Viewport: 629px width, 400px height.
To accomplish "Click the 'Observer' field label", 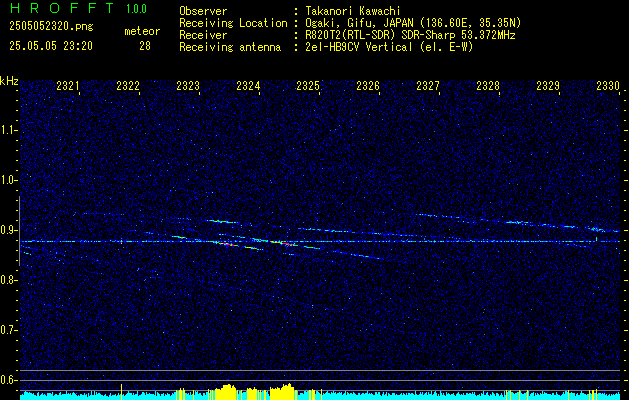I will click(203, 11).
